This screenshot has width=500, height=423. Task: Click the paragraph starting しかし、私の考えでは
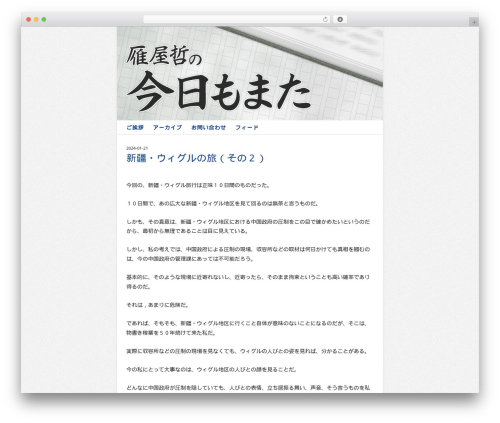[x=248, y=254]
